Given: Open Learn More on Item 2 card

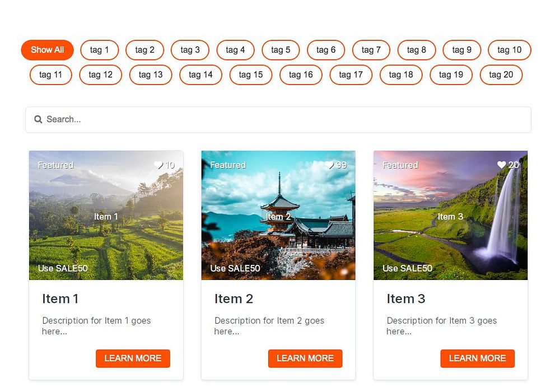Looking at the screenshot, I should click(305, 358).
